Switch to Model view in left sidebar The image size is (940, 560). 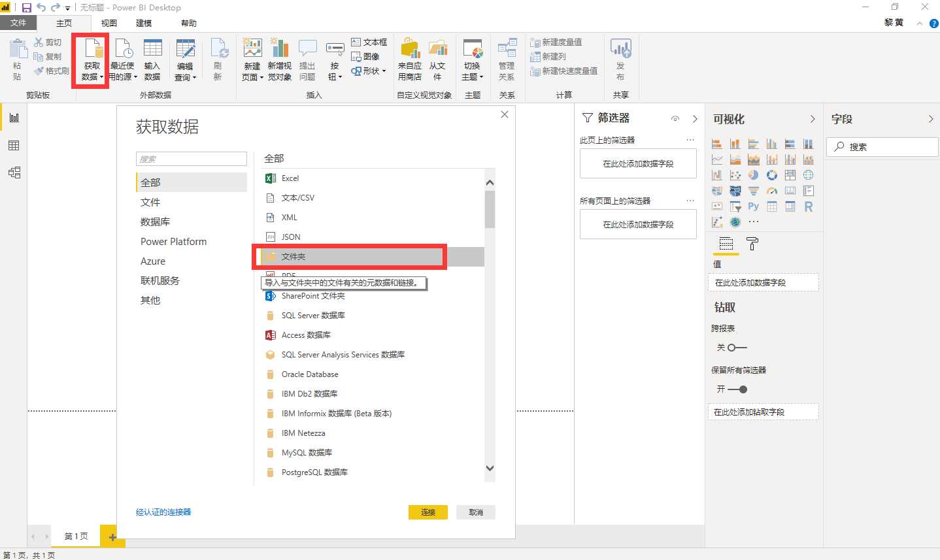(x=14, y=173)
